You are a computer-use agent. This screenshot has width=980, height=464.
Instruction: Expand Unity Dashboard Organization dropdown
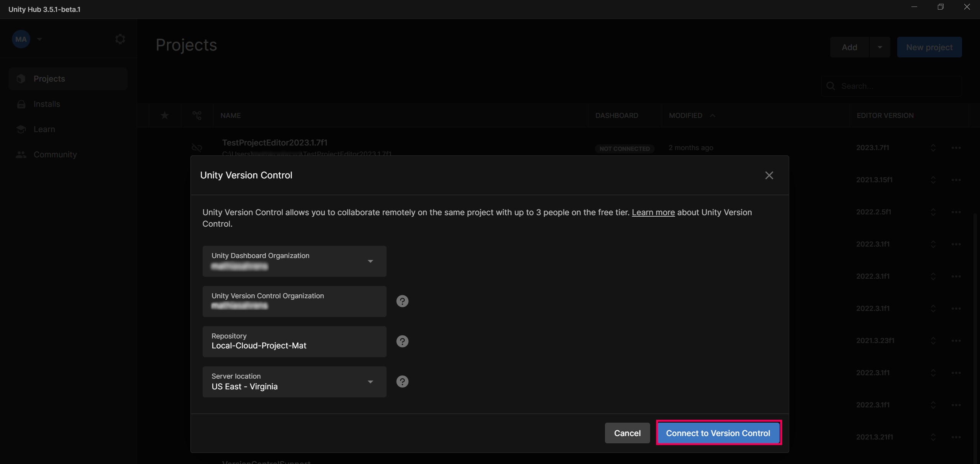point(370,261)
